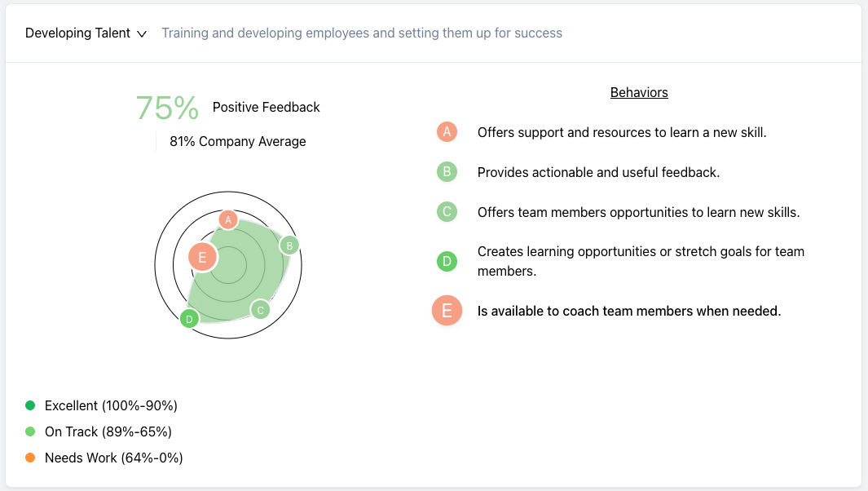This screenshot has height=491, width=868.
Task: Click the Developing Talent title label
Action: click(77, 33)
